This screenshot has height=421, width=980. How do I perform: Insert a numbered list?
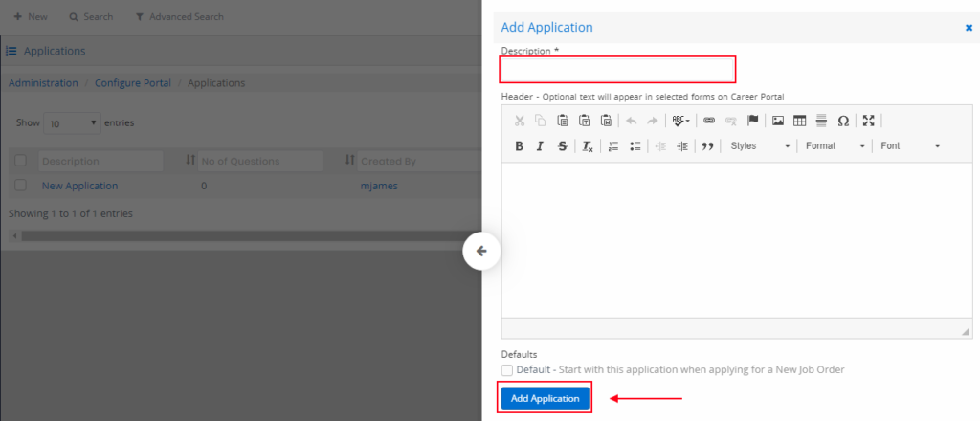(613, 146)
